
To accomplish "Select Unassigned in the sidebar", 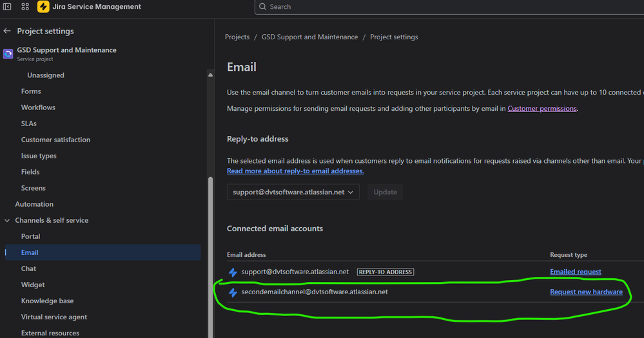I will [46, 75].
